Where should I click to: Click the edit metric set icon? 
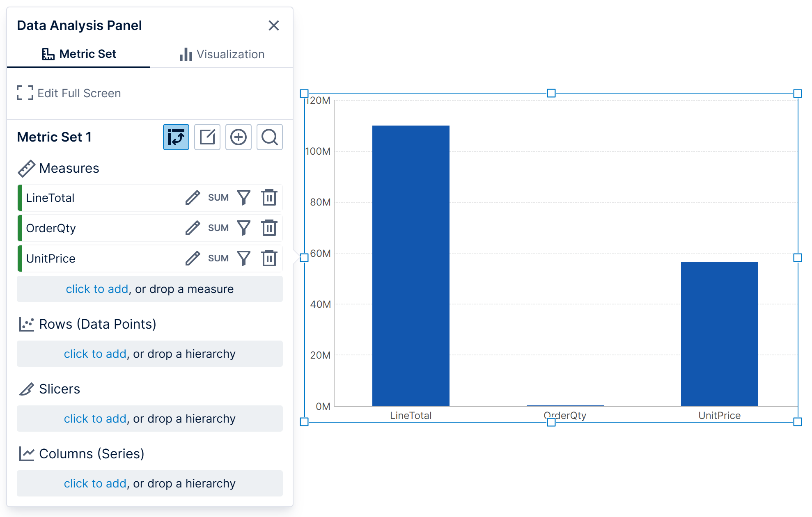pos(207,137)
